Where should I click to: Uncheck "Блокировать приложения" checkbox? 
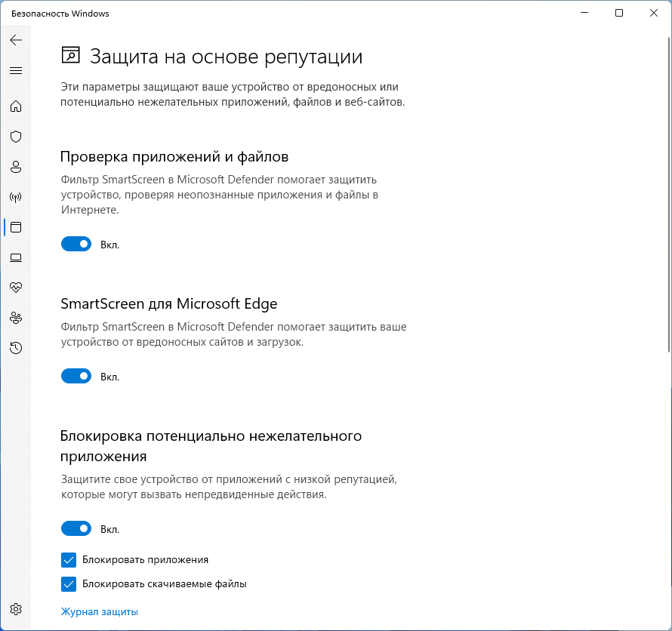[x=69, y=560]
